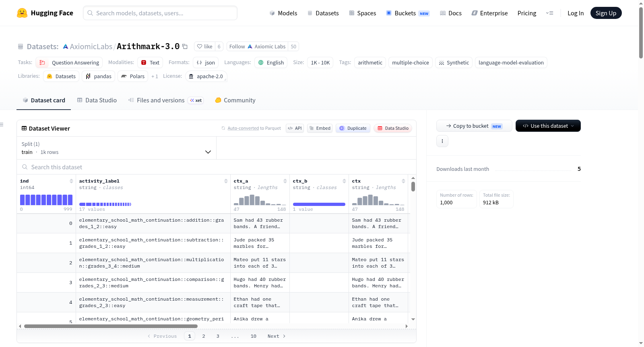Screen dimensions: 644x347
Task: Click the Hugging Face logo icon
Action: [x=22, y=13]
